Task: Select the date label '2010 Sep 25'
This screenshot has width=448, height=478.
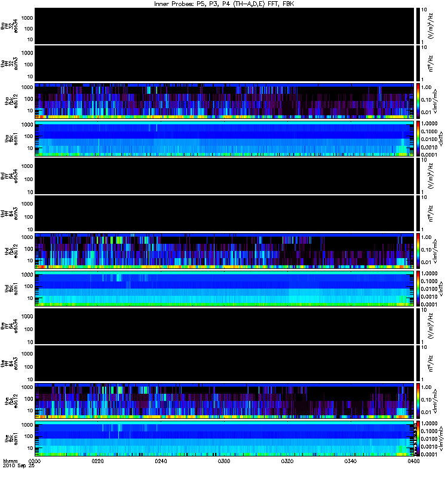Action: [x=19, y=465]
